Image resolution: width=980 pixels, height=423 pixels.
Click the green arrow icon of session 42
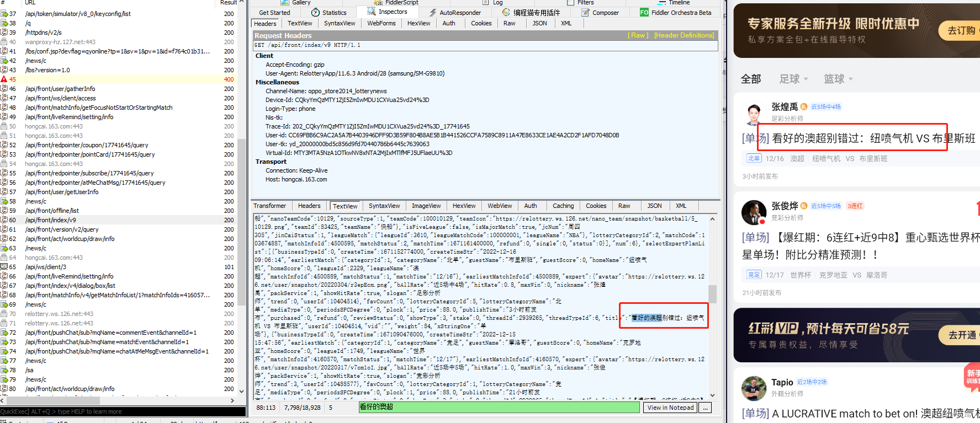click(x=4, y=61)
